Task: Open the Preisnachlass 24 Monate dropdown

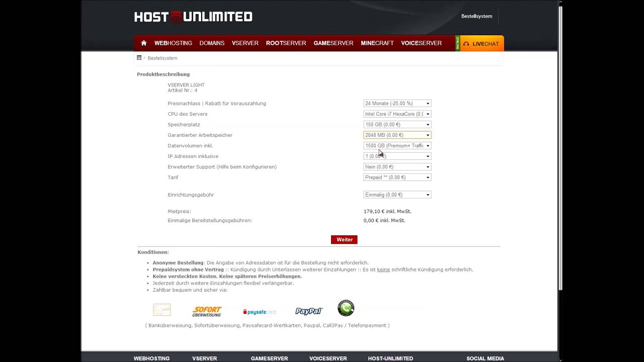Action: click(x=397, y=104)
